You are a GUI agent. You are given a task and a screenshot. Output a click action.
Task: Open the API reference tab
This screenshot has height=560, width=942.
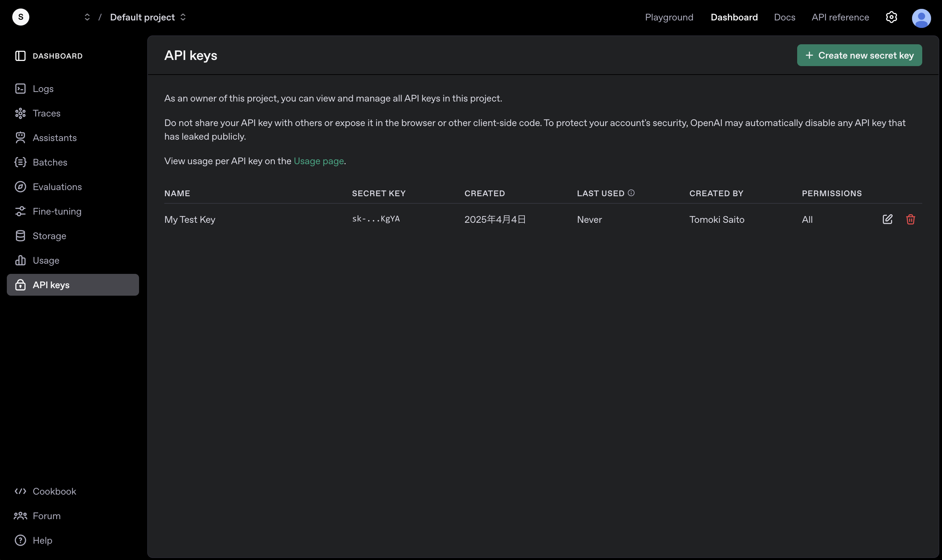840,17
